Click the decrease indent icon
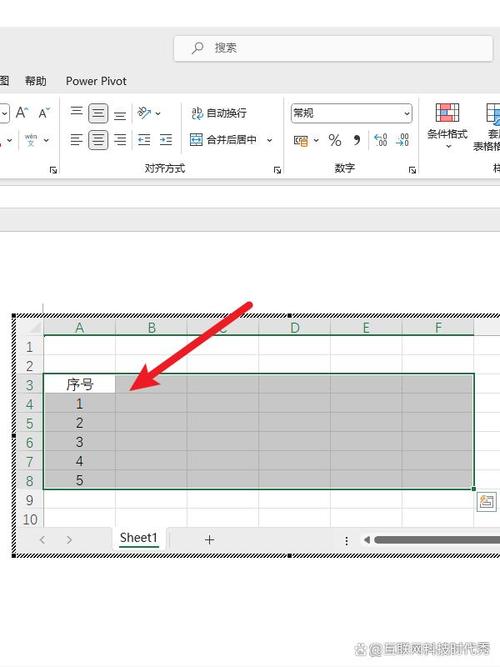This screenshot has width=500, height=667. pos(144,140)
